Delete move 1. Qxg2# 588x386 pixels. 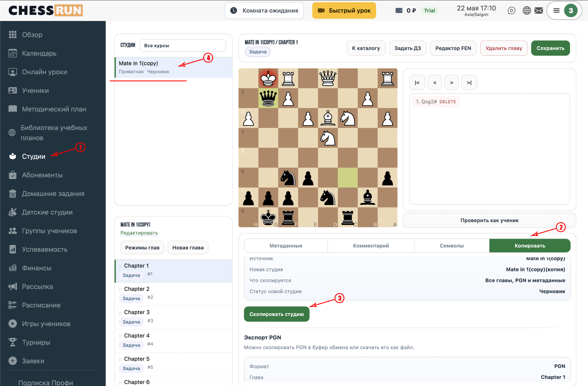point(448,102)
